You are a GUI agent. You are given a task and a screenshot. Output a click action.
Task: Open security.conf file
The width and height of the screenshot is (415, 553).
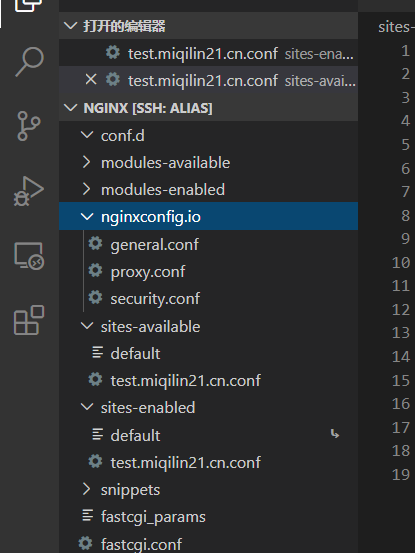point(208,298)
